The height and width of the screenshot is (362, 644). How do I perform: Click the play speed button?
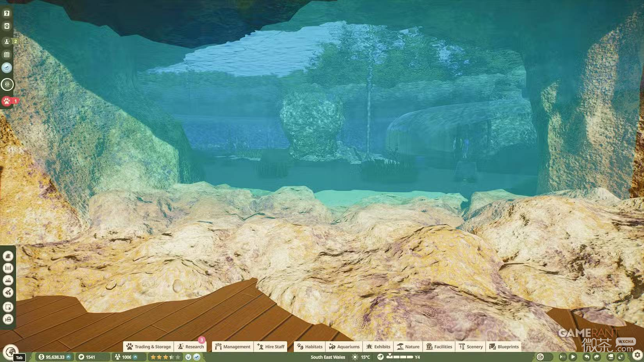(573, 357)
